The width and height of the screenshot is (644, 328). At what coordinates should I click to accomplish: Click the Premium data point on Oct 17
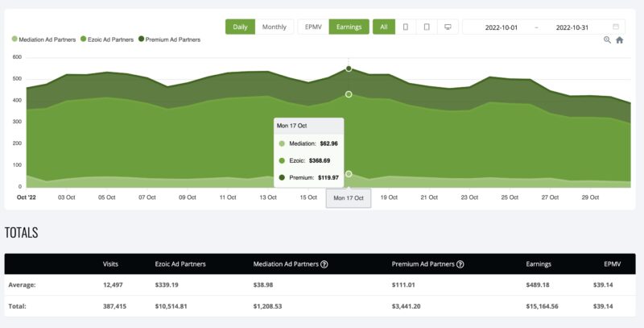[x=349, y=69]
